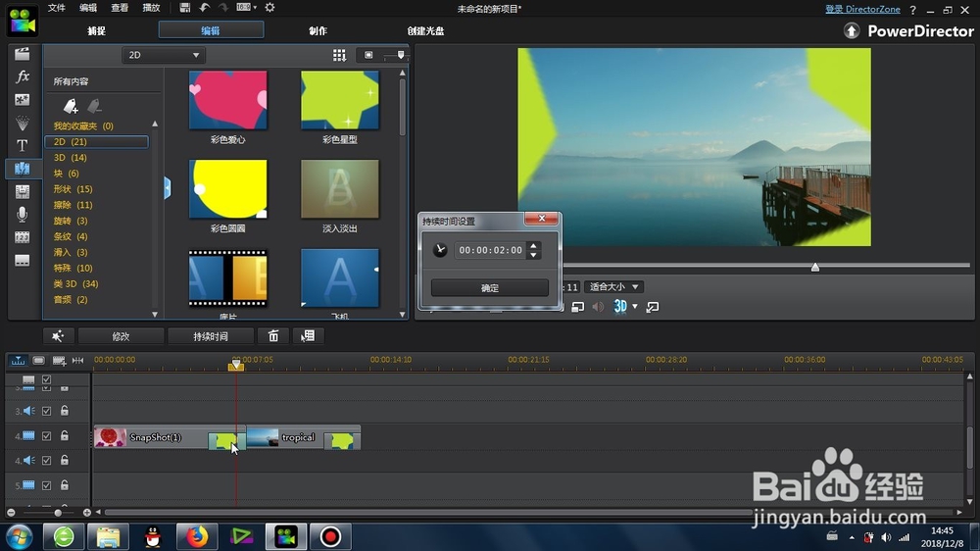
Task: Open the 编辑 menu in the menu bar
Action: (x=88, y=8)
